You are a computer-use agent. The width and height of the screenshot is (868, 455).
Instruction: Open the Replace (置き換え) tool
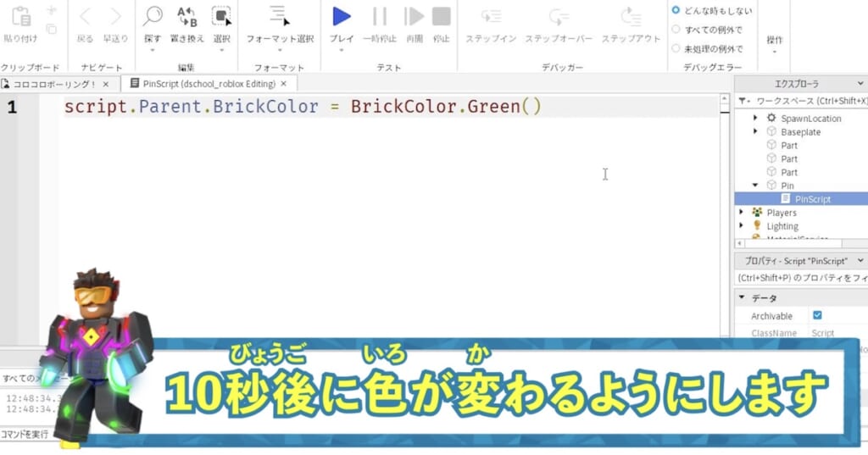click(187, 17)
